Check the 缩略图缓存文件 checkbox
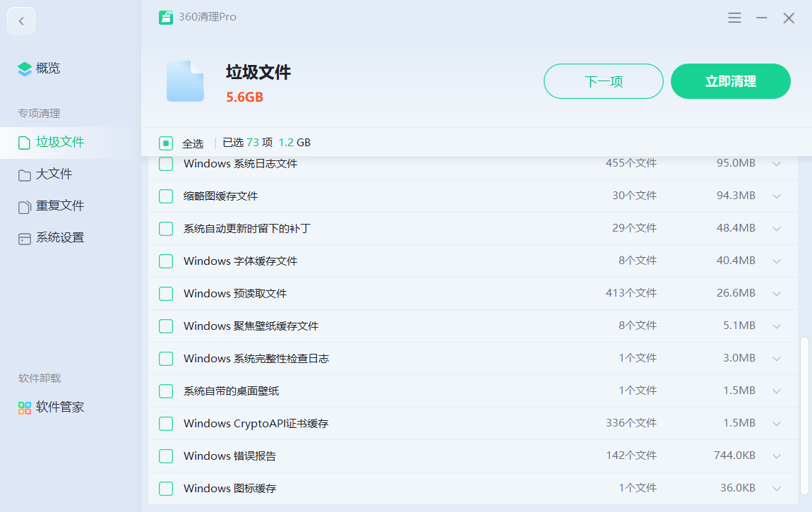This screenshot has height=512, width=812. (x=166, y=196)
